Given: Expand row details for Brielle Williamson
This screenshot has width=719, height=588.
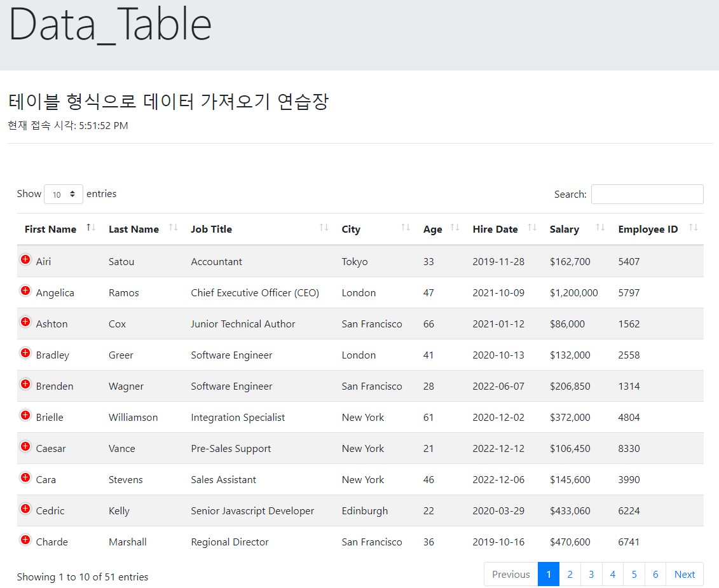Looking at the screenshot, I should [x=25, y=416].
